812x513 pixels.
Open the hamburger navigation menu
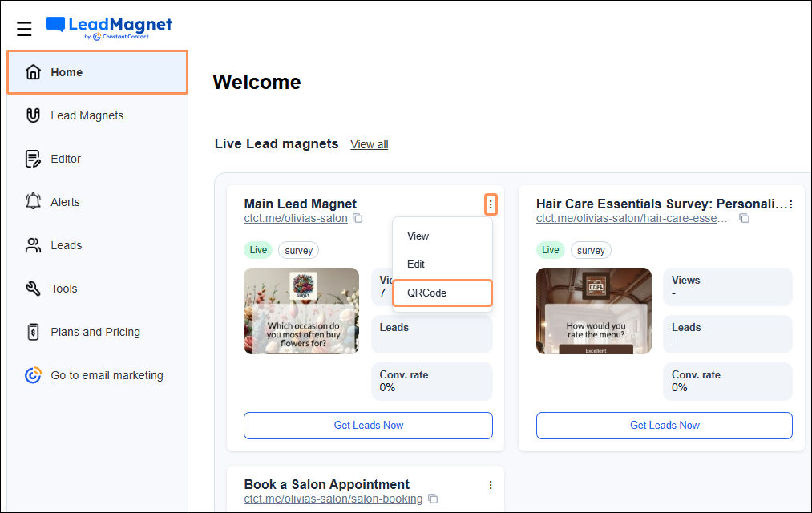pyautogui.click(x=24, y=29)
